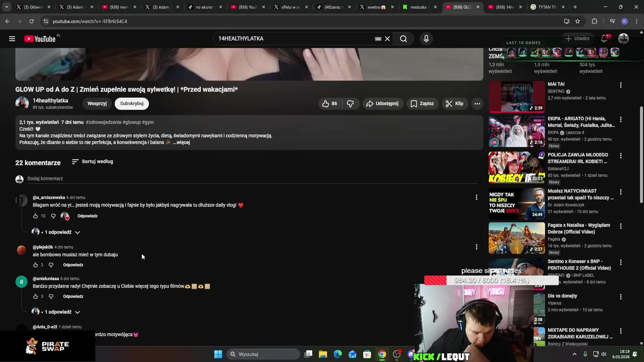
Task: Open options menu for @plejek0k comment
Action: click(x=476, y=247)
